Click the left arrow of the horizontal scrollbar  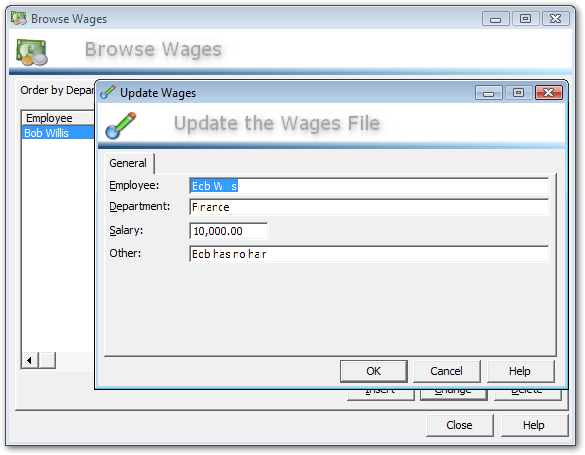29,361
